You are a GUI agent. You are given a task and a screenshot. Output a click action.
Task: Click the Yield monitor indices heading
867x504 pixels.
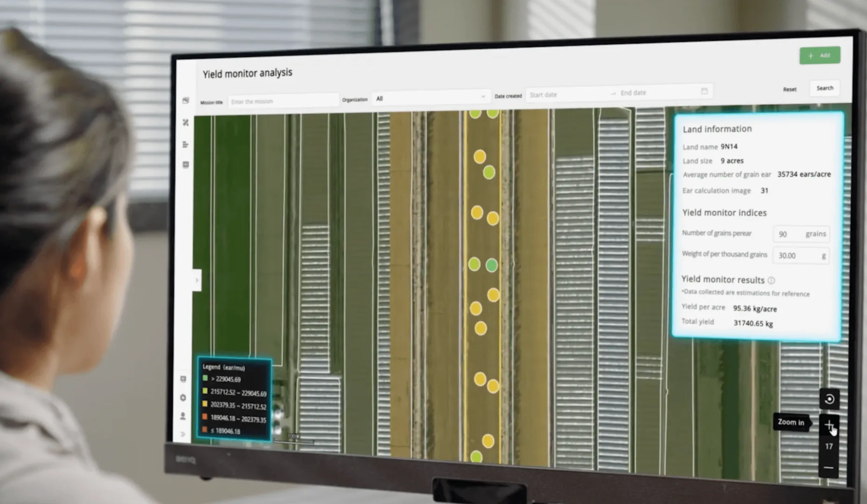click(x=724, y=213)
